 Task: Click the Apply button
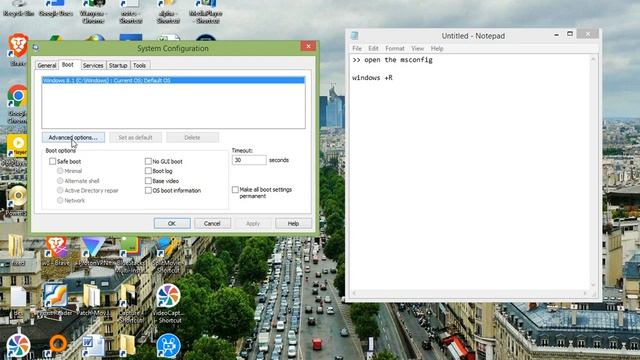click(x=253, y=224)
